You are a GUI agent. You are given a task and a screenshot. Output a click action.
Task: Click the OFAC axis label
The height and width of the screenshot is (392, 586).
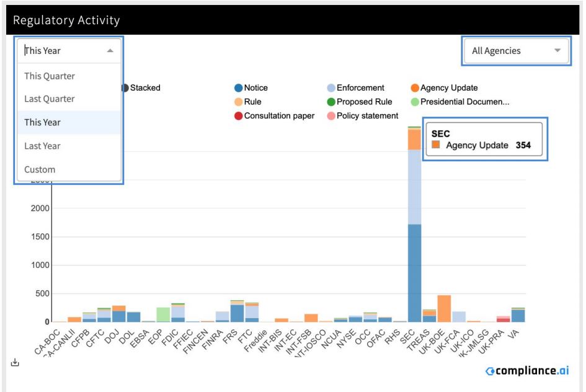(x=375, y=338)
